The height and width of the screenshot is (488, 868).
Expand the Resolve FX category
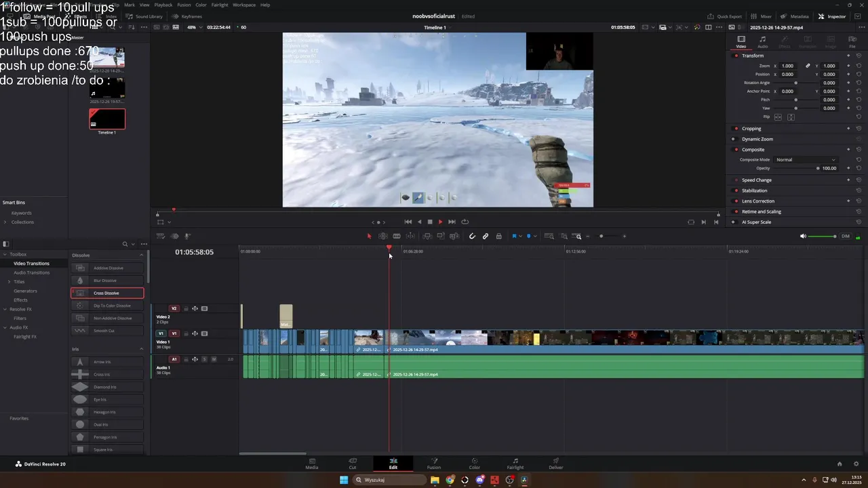click(5, 309)
